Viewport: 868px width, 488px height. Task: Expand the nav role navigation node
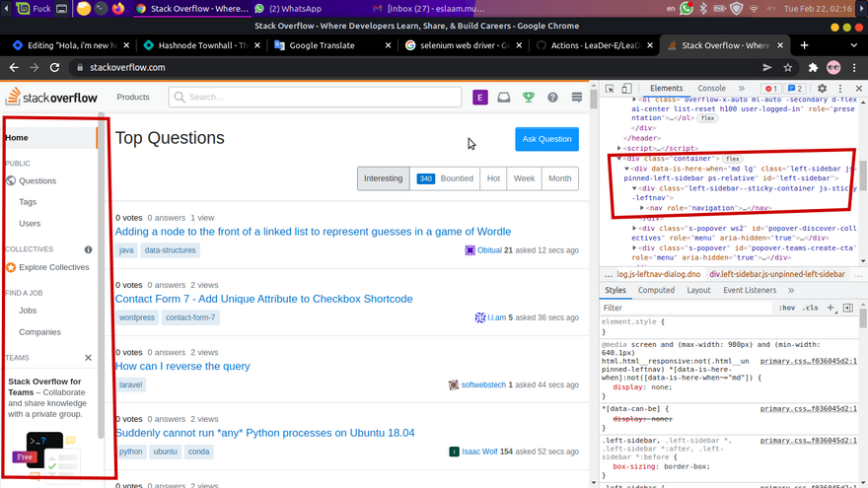(x=643, y=208)
